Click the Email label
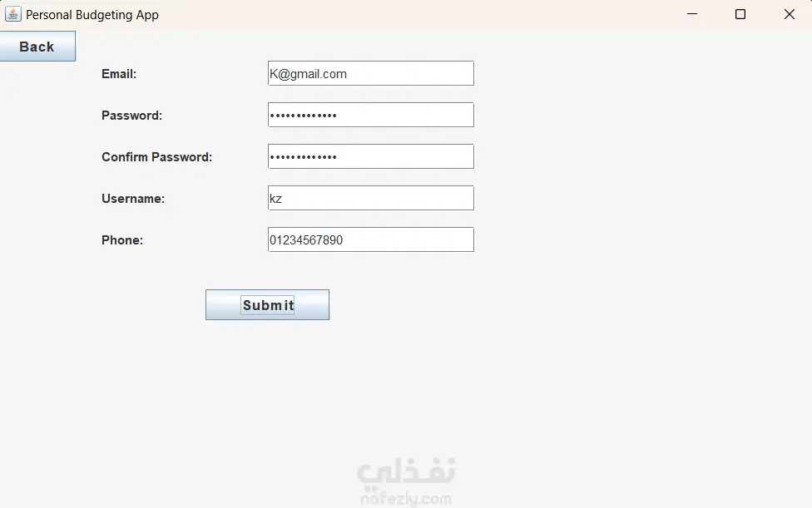 (x=119, y=74)
